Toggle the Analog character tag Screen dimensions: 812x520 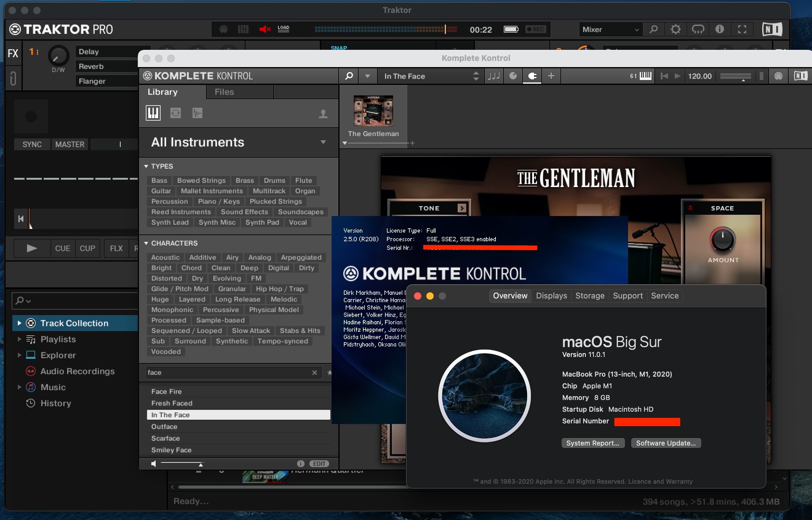260,258
